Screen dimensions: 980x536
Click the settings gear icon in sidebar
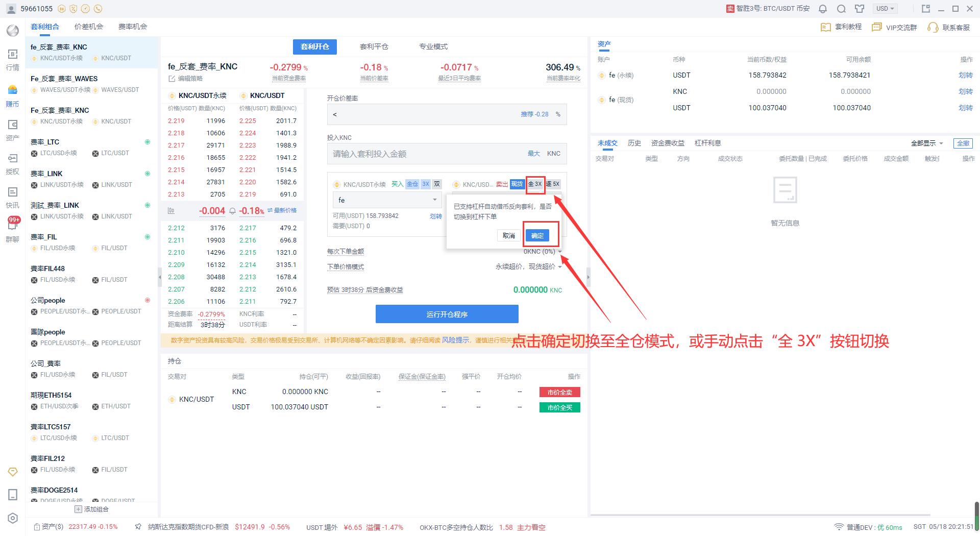point(13,518)
